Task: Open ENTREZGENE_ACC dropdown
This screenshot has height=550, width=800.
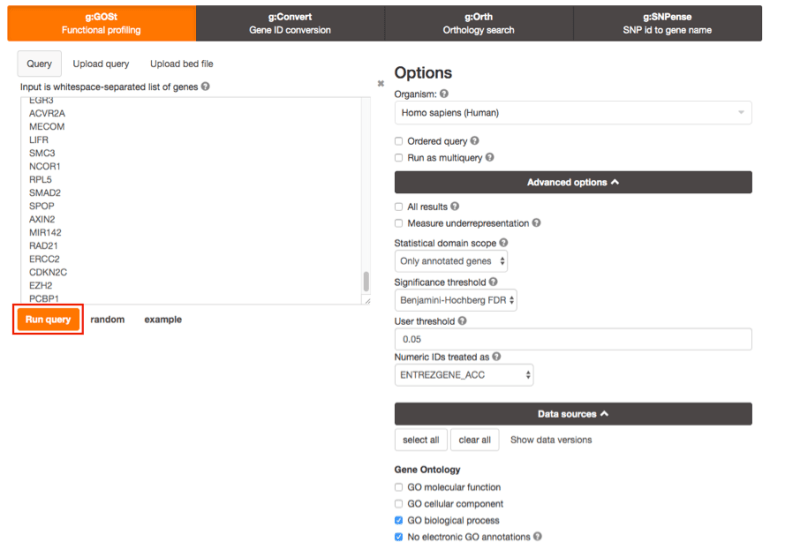Action: [x=464, y=375]
